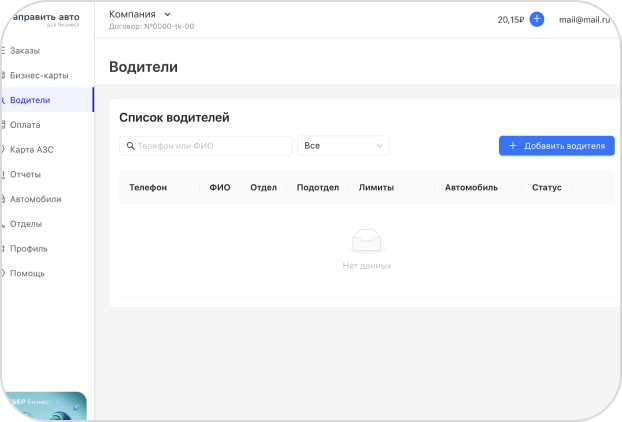This screenshot has height=422, width=622.
Task: Open Отчеты in the sidebar
Action: click(x=26, y=175)
